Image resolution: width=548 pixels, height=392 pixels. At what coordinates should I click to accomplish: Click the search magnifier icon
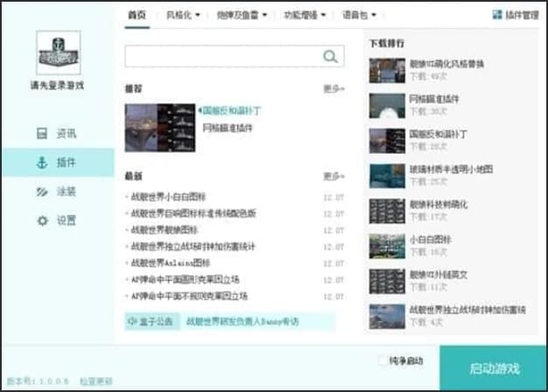tap(330, 57)
